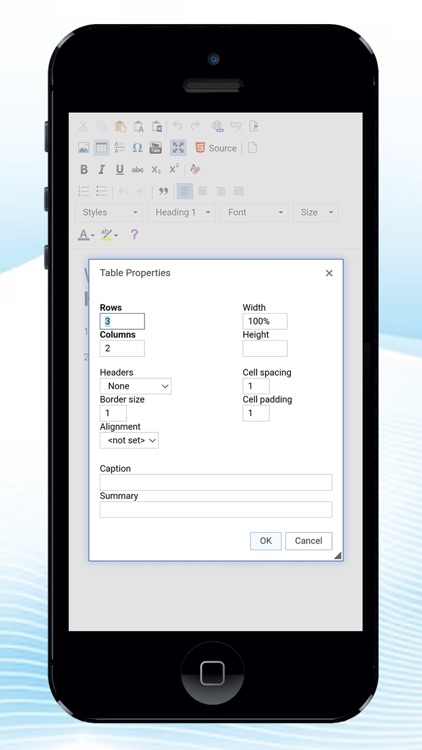Toggle italic formatting
This screenshot has height=750, width=422.
coord(101,169)
